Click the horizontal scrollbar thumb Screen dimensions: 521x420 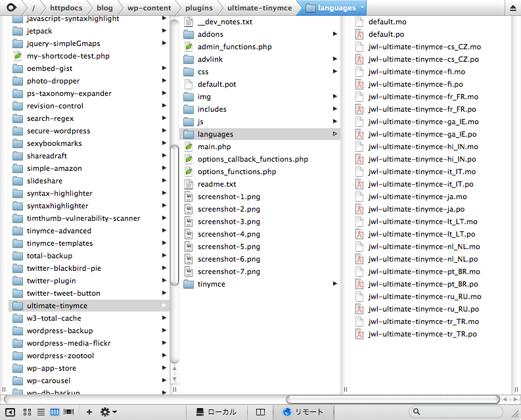392,399
